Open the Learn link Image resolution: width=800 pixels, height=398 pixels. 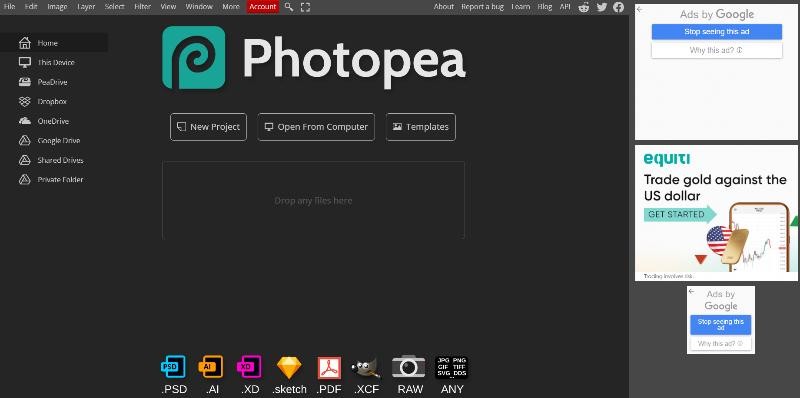520,7
